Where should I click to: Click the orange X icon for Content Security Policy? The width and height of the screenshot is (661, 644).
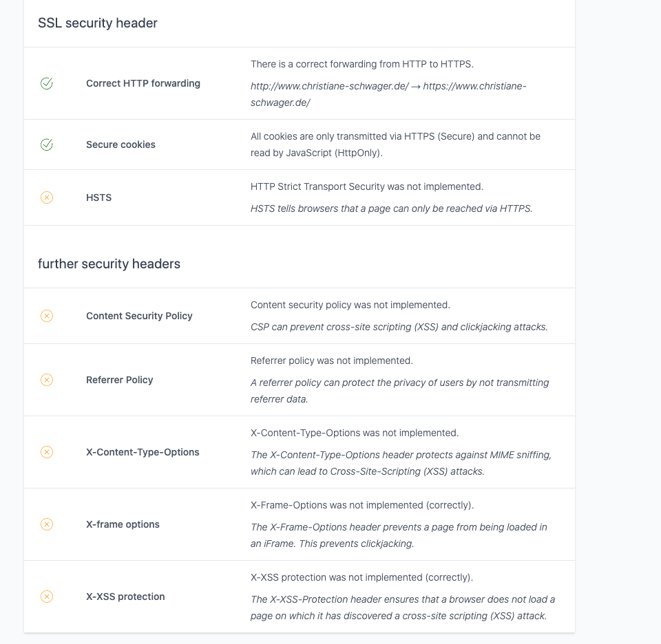tap(47, 316)
